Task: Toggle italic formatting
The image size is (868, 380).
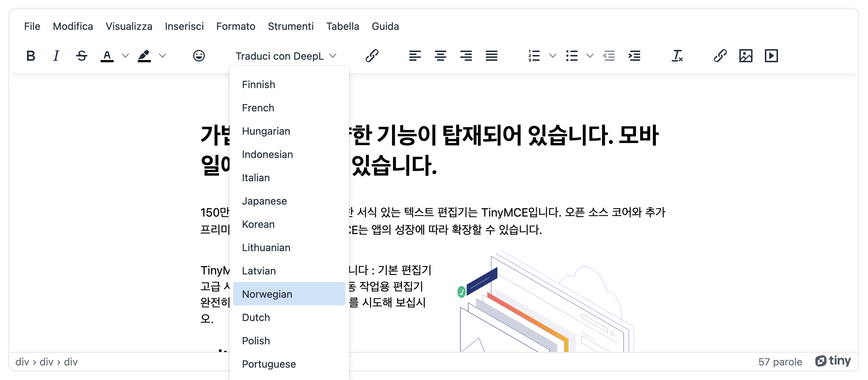Action: point(56,56)
